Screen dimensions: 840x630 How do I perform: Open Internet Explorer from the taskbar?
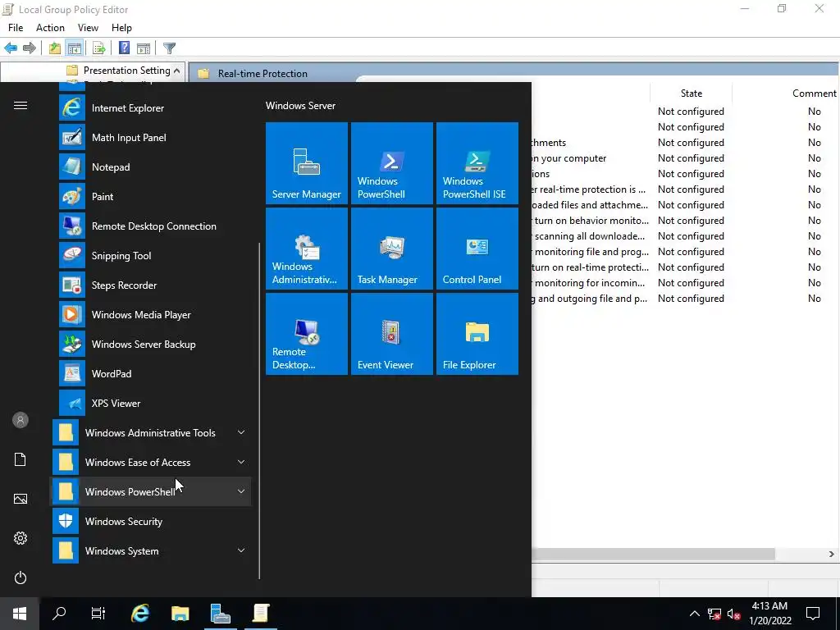pyautogui.click(x=139, y=614)
